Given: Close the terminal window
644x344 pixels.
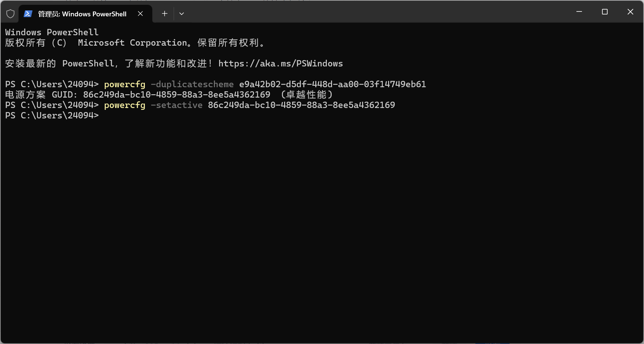Looking at the screenshot, I should pyautogui.click(x=630, y=12).
